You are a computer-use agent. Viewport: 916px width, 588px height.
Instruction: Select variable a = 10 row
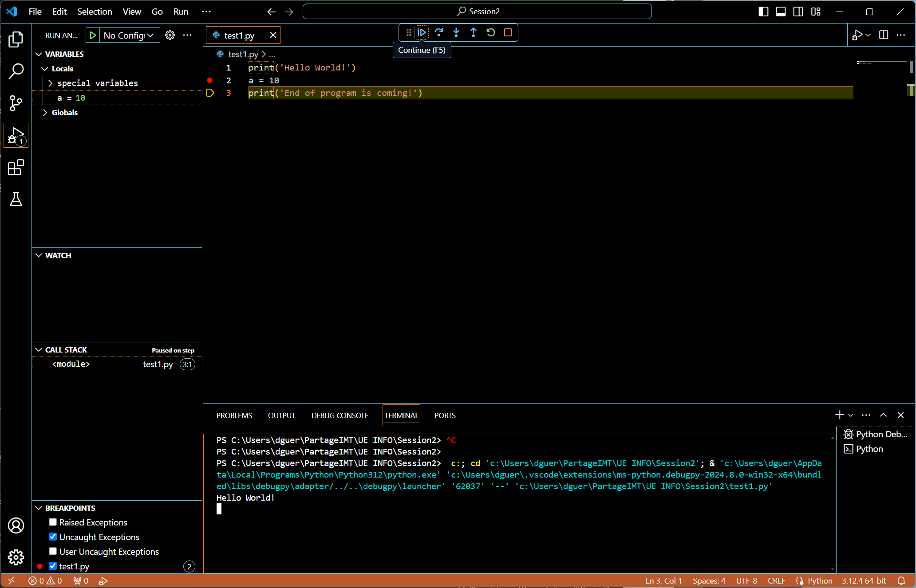118,98
